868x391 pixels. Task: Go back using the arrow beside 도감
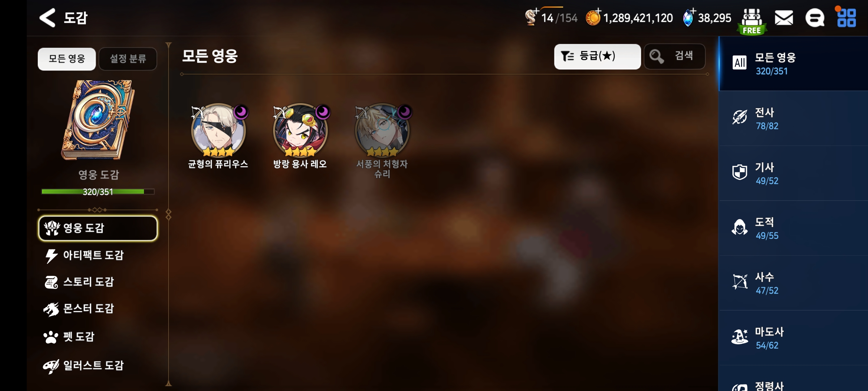(x=47, y=17)
